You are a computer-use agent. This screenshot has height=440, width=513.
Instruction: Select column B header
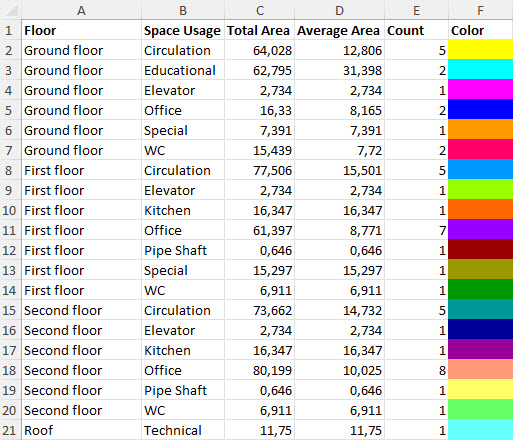click(x=183, y=10)
